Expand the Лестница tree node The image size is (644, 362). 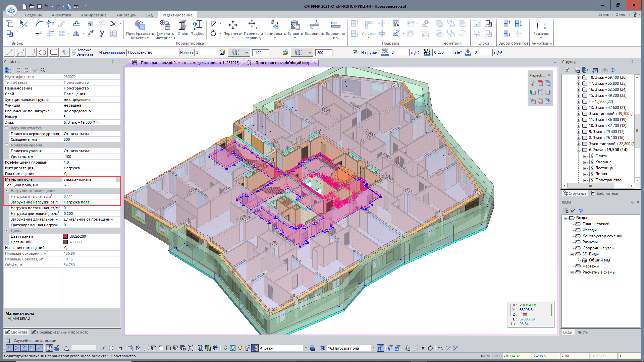coord(585,168)
